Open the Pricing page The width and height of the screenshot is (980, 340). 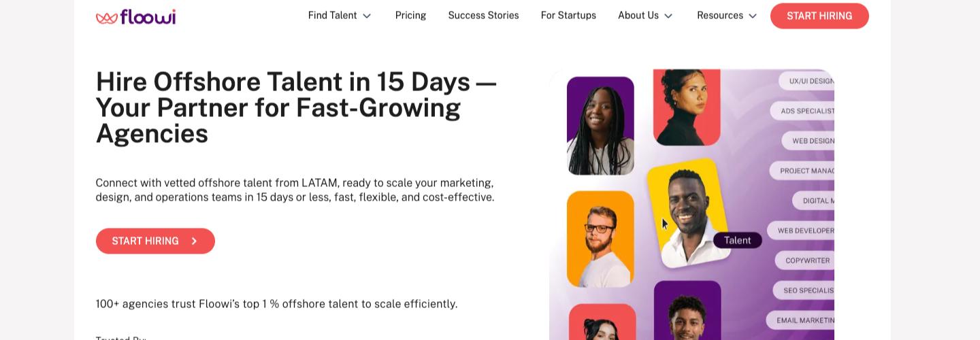click(x=410, y=16)
